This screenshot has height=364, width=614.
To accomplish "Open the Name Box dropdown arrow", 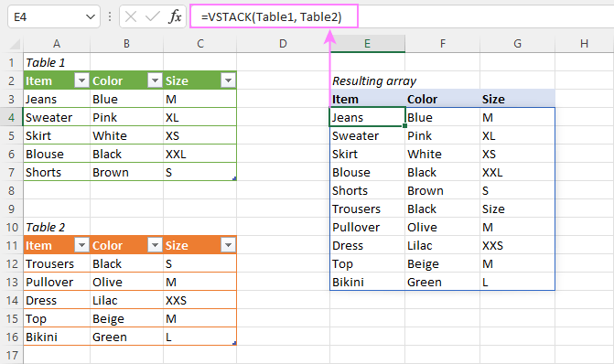I will [91, 16].
